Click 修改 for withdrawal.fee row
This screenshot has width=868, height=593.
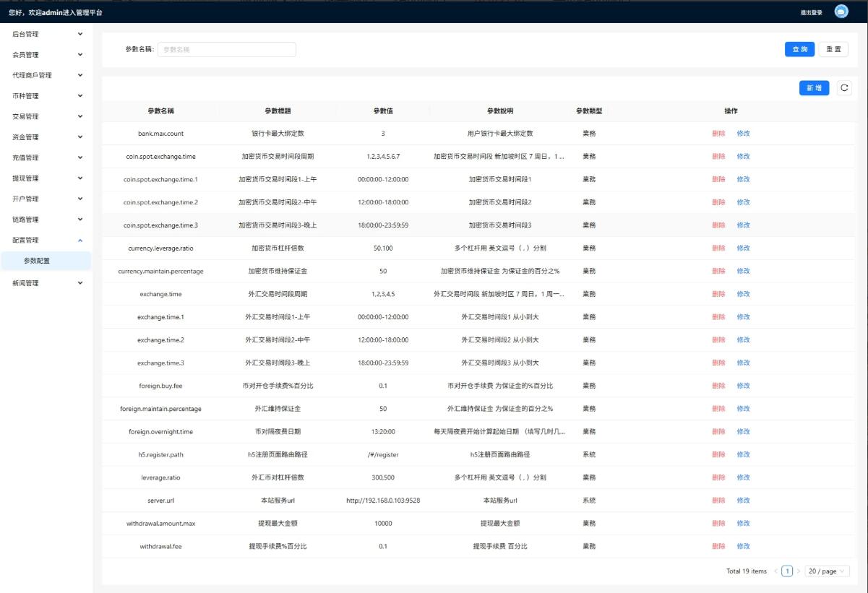coord(743,547)
